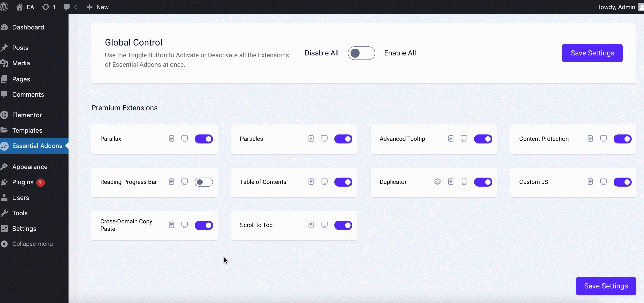Disable Cross-Domain Copy Paste toggle
This screenshot has height=303, width=644.
tap(204, 225)
